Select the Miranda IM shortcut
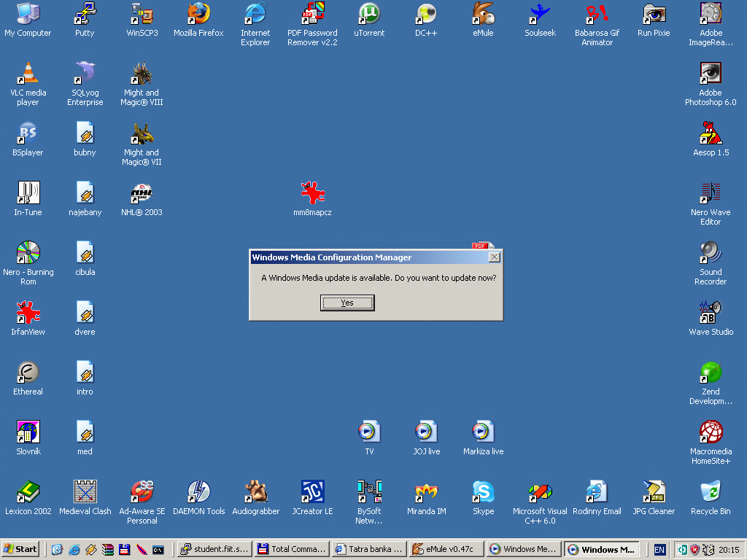Image resolution: width=747 pixels, height=560 pixels. pos(426,493)
